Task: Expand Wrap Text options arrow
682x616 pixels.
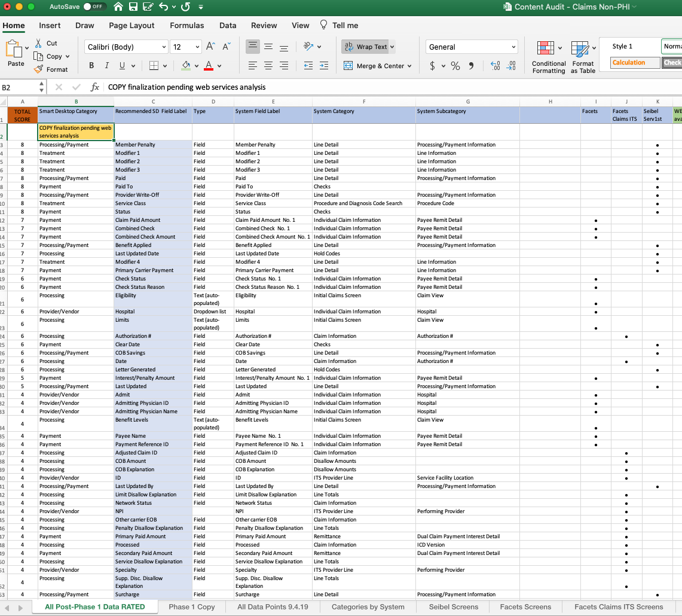Action: tap(392, 47)
